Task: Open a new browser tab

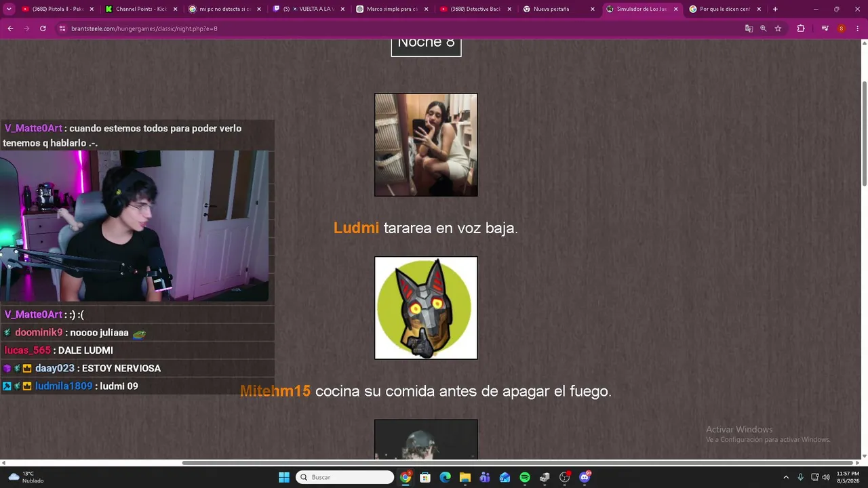Action: click(775, 9)
